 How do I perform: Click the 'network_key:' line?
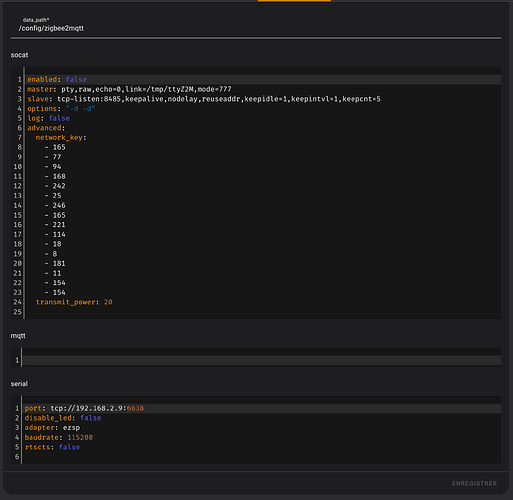61,137
